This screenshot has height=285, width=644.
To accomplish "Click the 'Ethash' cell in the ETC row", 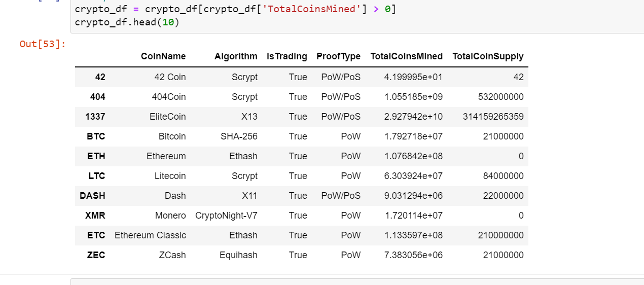I will point(243,235).
